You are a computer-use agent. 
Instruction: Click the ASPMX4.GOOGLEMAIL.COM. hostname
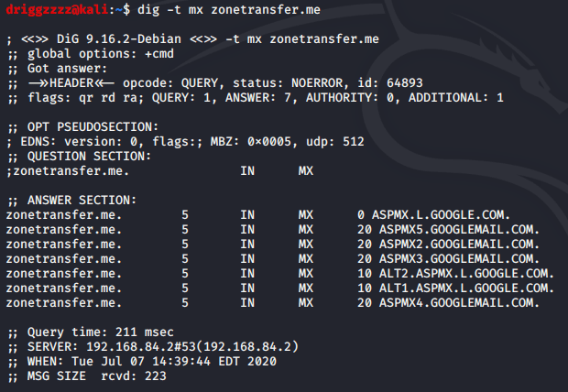point(458,302)
